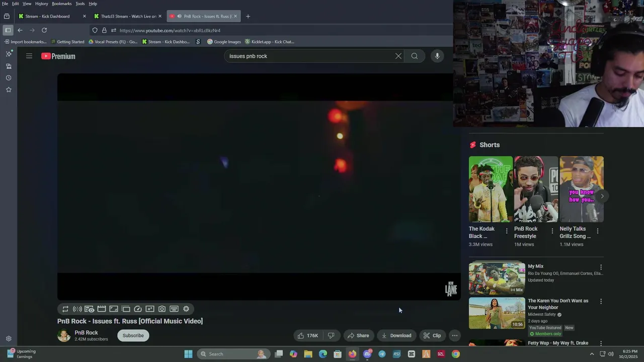
Task: Open options for Nelly Talks Grillz short
Action: click(x=597, y=231)
